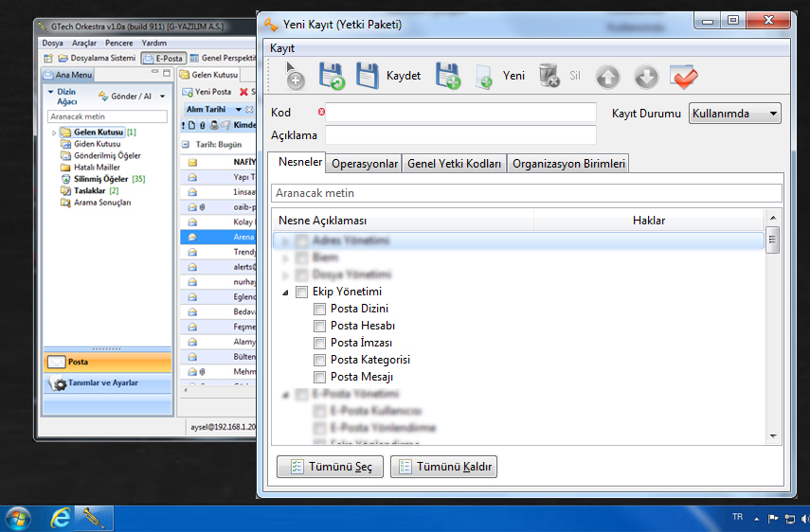The width and height of the screenshot is (810, 532).
Task: Click the save-and-new floppy icon with plus
Action: click(447, 76)
